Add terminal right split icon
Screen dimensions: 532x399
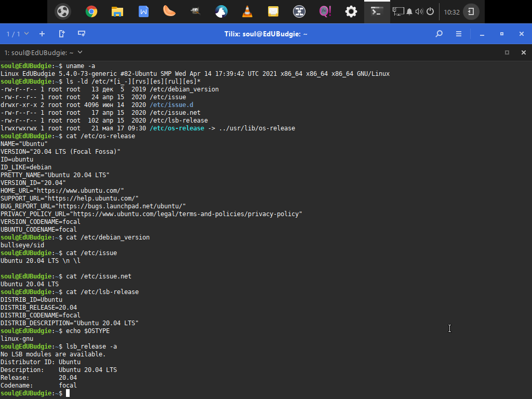pos(62,34)
